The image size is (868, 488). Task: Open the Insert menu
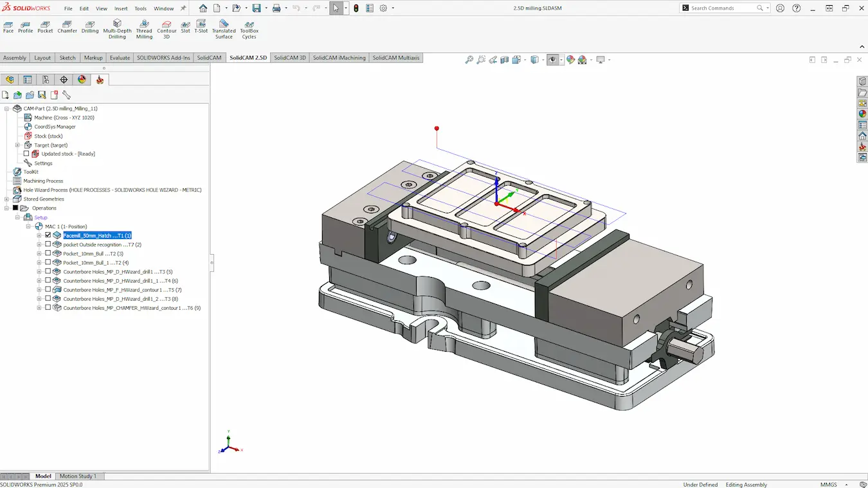point(121,8)
